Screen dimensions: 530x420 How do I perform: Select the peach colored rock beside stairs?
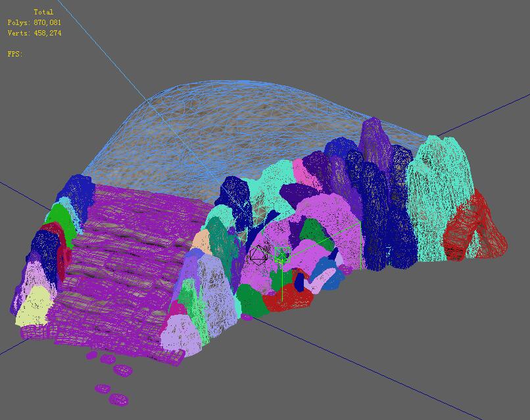202,243
